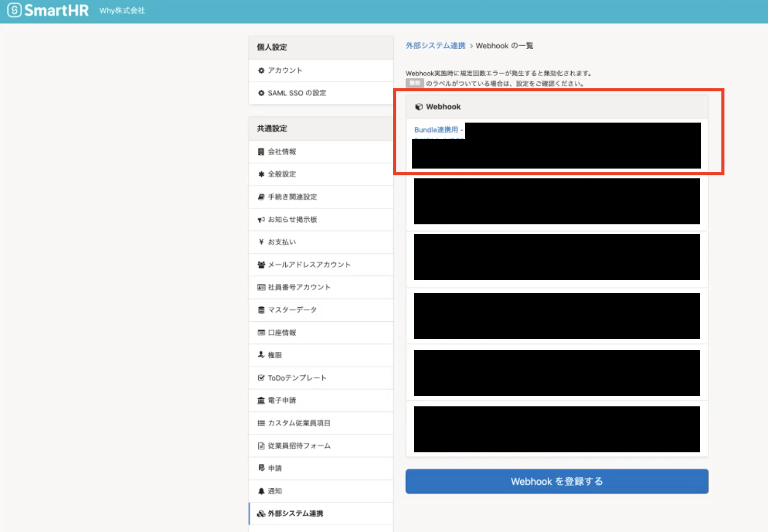
Task: Go to 口座情報 settings
Action: point(321,333)
